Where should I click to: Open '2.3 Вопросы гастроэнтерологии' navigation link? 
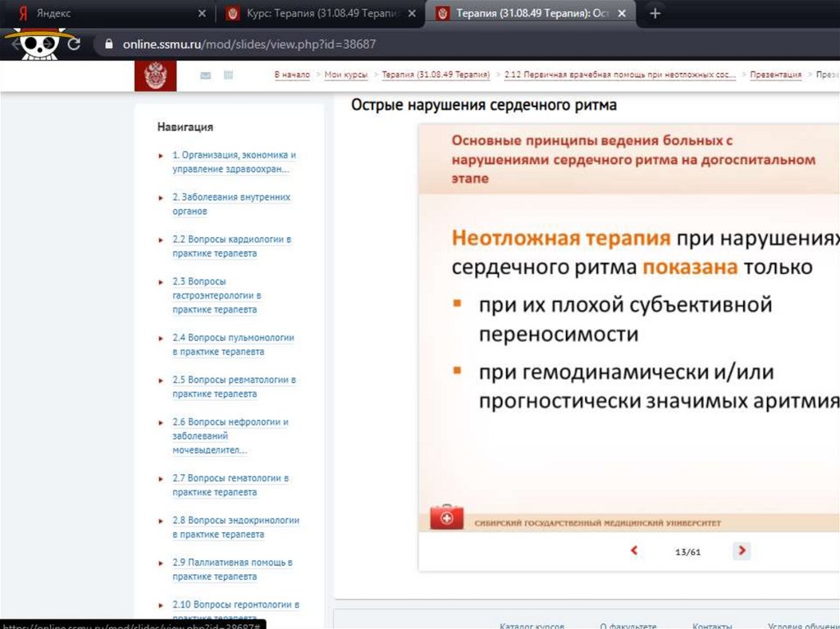click(x=217, y=295)
